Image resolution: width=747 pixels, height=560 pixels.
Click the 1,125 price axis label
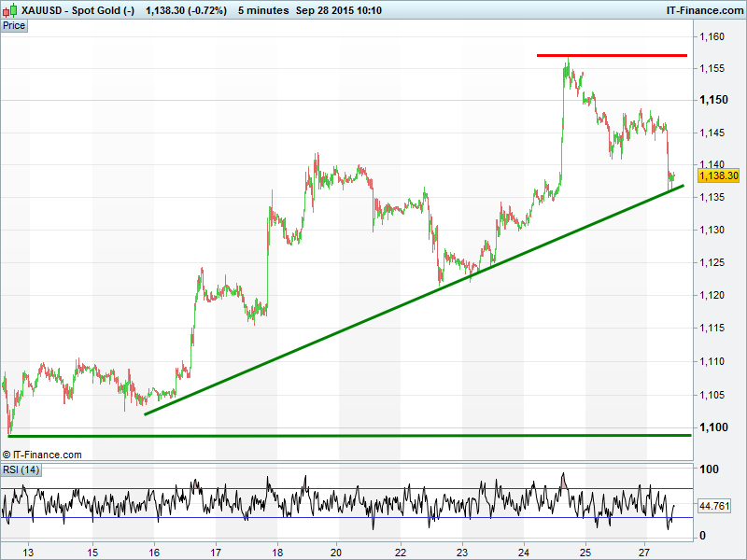tap(712, 263)
